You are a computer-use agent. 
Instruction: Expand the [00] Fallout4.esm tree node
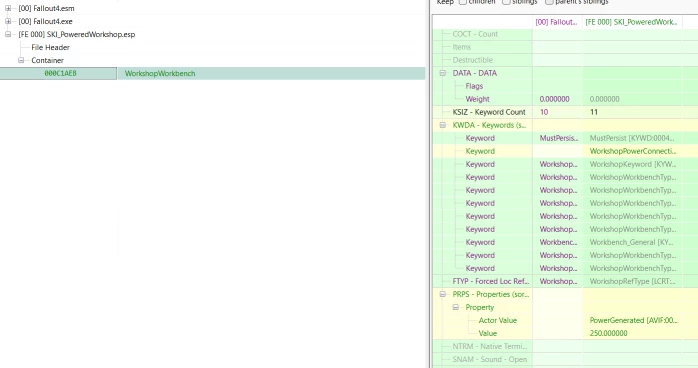[8, 8]
